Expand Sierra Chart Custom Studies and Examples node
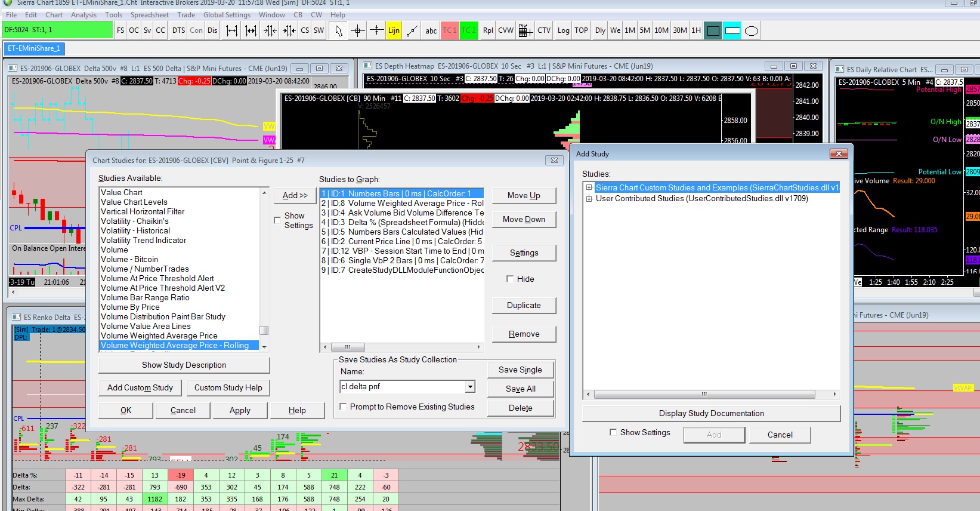The image size is (980, 511). [589, 187]
